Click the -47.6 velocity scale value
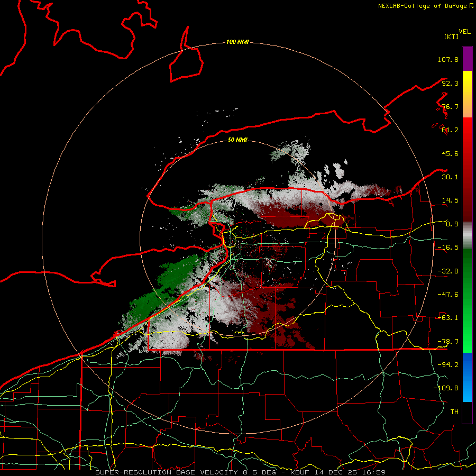 448,295
